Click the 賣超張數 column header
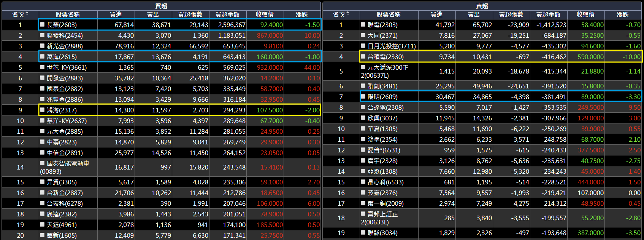Image resolution: width=644 pixels, height=240 pixels. click(x=511, y=14)
